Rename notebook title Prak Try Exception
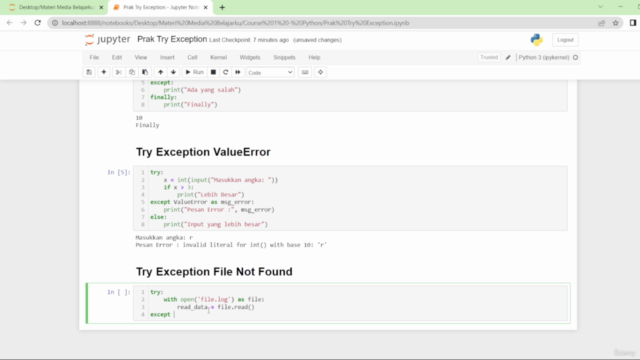The width and height of the screenshot is (640, 360). point(172,39)
